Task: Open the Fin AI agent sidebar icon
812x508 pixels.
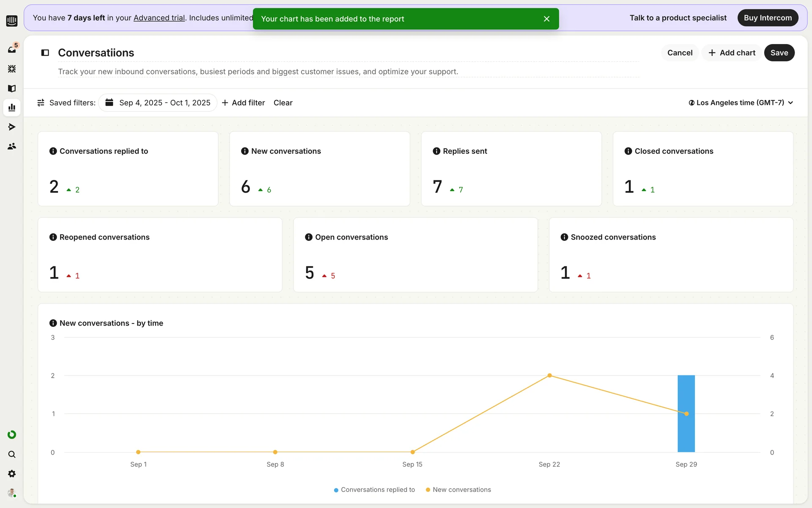Action: tap(12, 69)
